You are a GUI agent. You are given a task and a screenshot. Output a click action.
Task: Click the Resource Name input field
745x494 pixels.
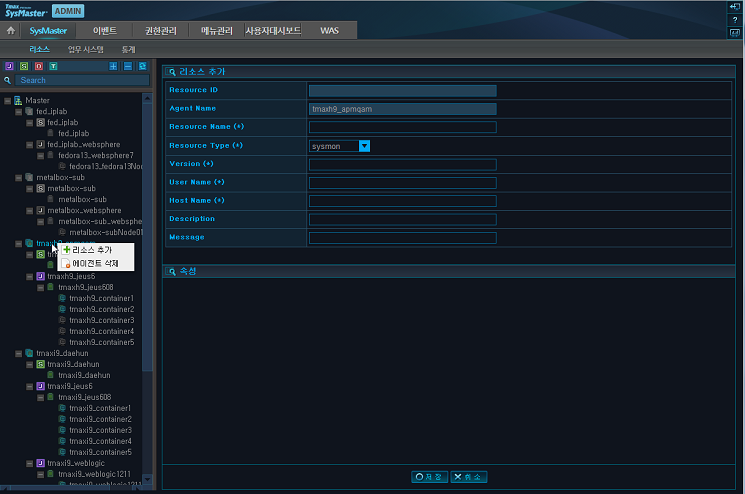click(402, 127)
